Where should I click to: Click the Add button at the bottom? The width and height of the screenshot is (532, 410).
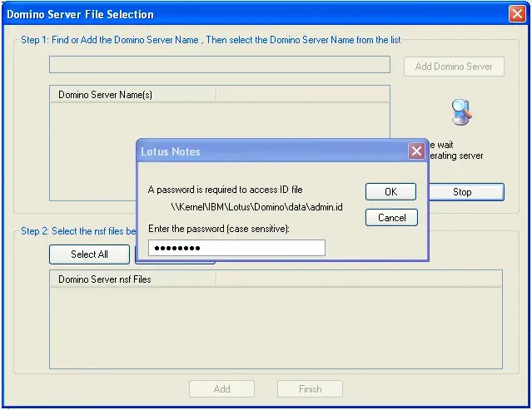click(x=222, y=389)
